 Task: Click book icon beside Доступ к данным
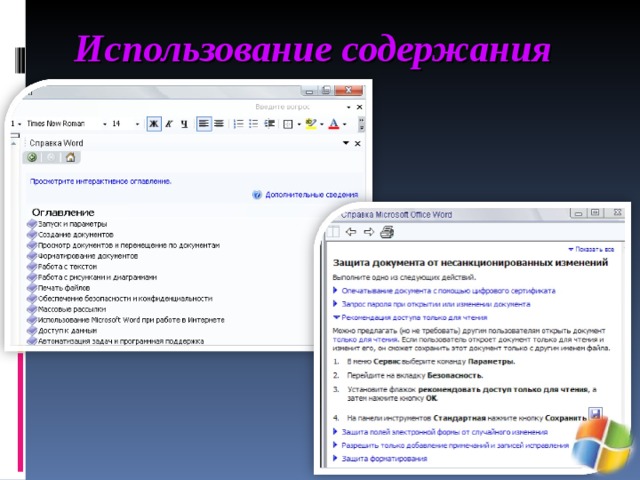(32, 330)
